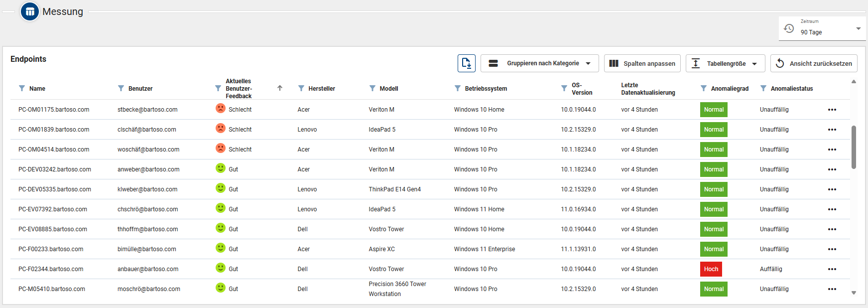Expand the Zeitraum 90 Tage dropdown

coord(858,29)
